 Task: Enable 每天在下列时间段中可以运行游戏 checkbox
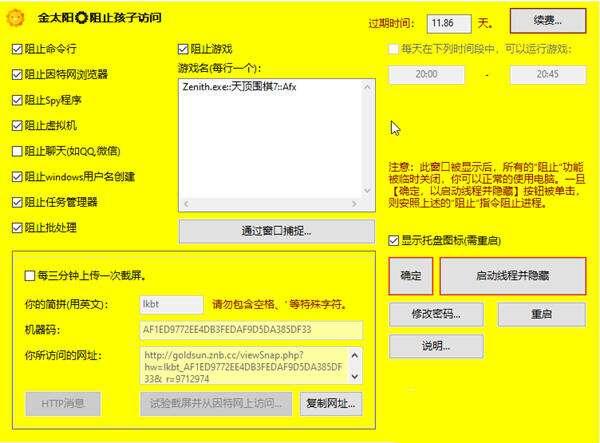click(x=393, y=49)
